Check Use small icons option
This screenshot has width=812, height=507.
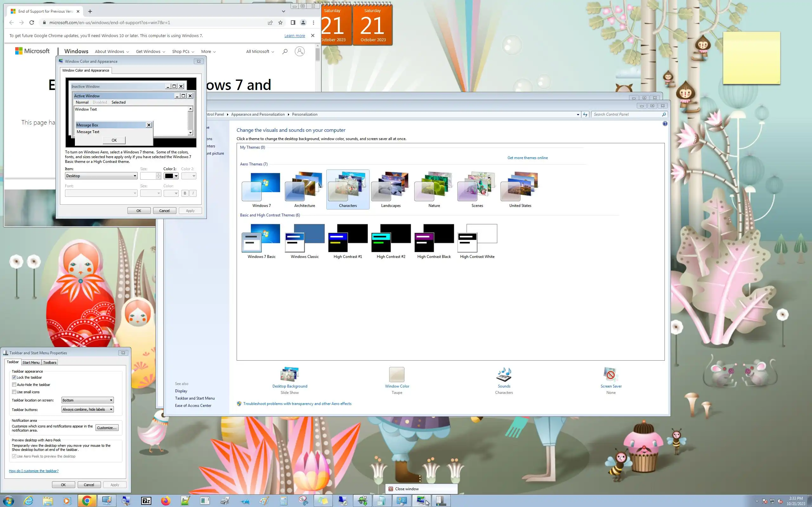pyautogui.click(x=14, y=392)
